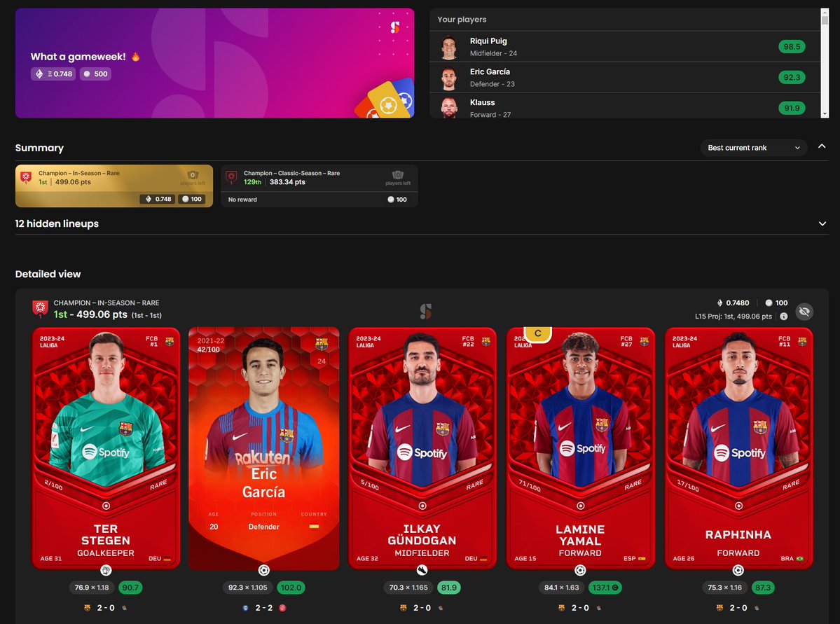Click 2 - 0 match result under Lamine Yamal
Image resolution: width=840 pixels, height=624 pixels.
[x=580, y=608]
